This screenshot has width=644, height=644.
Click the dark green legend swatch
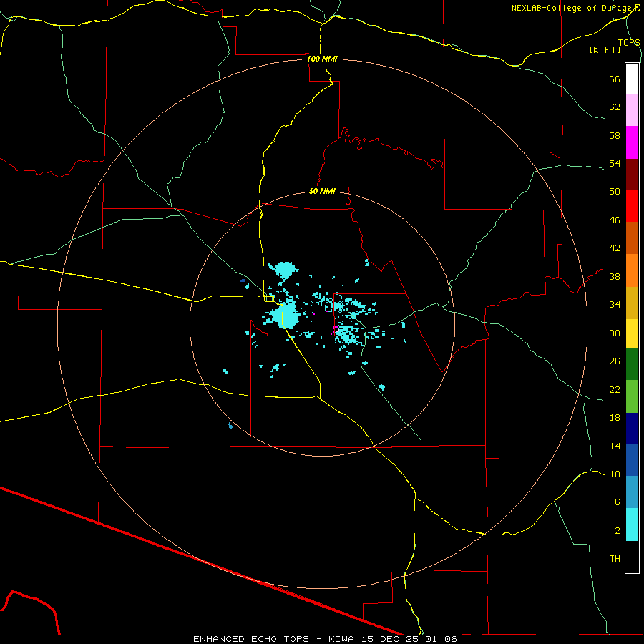point(632,364)
